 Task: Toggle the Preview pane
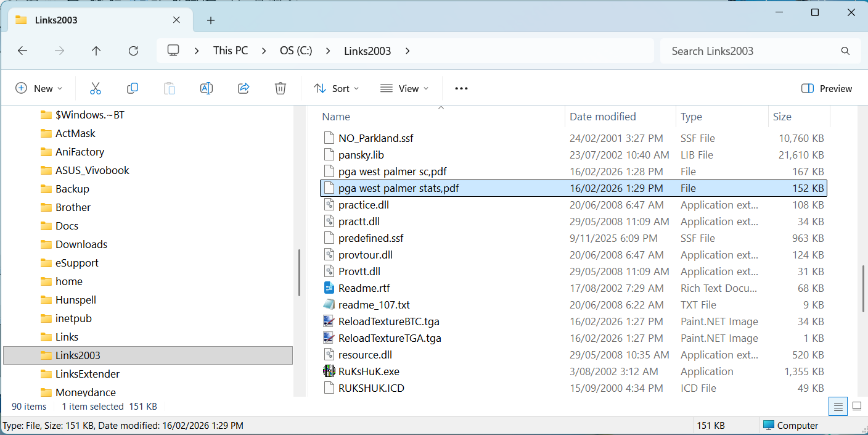pos(826,88)
